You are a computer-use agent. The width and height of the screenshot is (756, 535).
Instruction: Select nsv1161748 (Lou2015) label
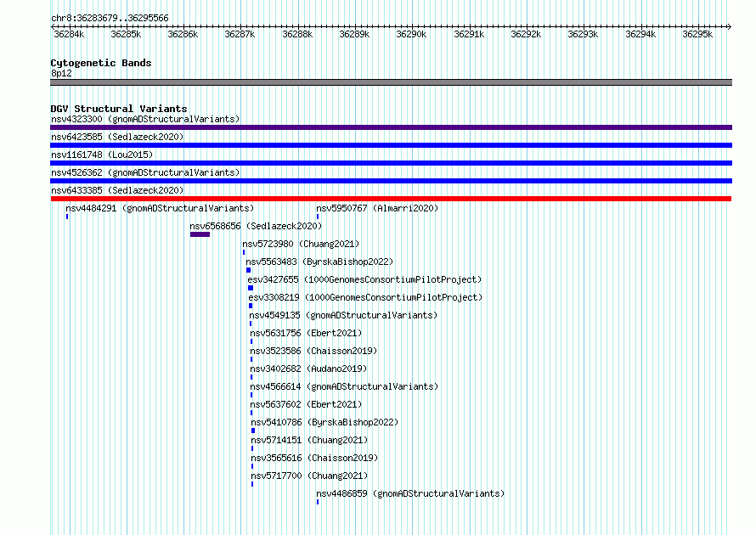pyautogui.click(x=102, y=155)
